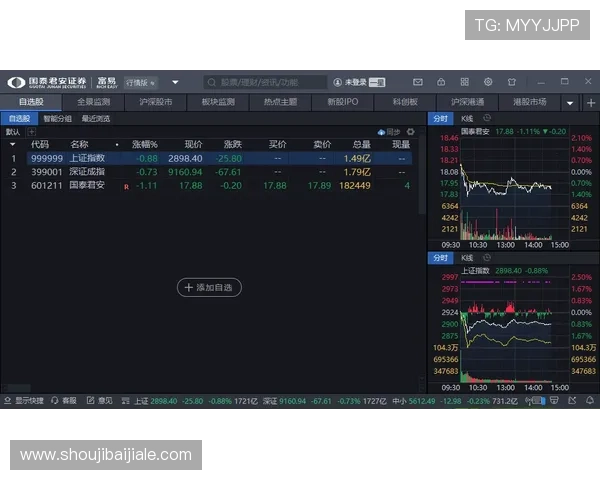
Task: Open notifications bell icon
Action: (x=590, y=400)
